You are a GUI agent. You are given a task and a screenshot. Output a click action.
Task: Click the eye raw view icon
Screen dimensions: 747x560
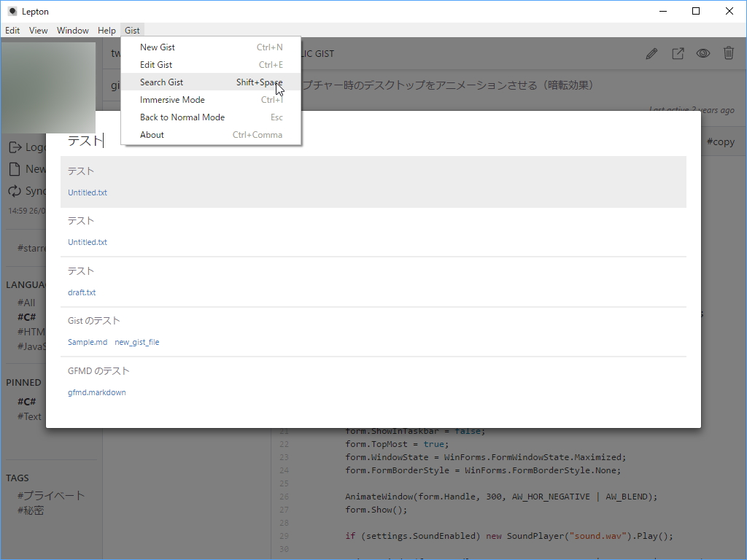(703, 53)
